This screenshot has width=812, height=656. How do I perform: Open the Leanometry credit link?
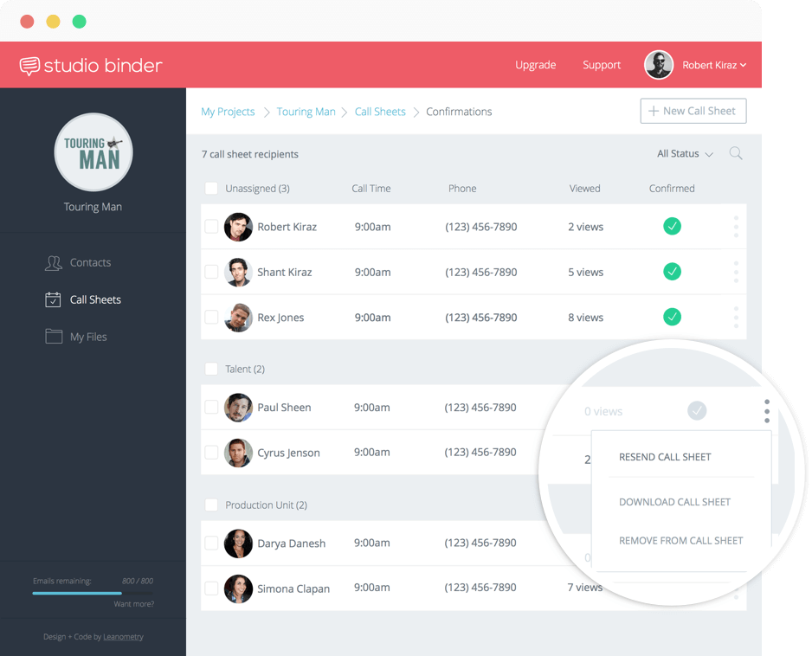[123, 637]
